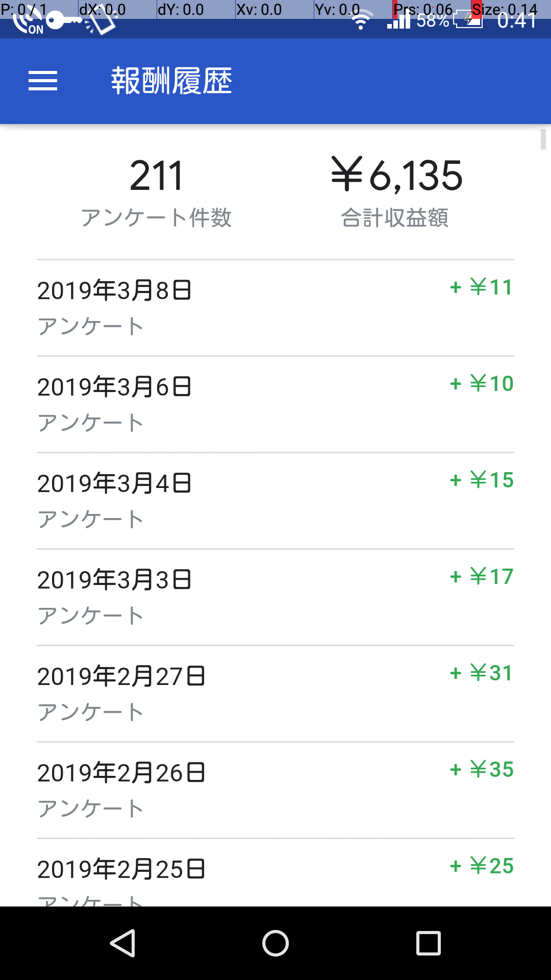Tap the Android back button

(122, 943)
